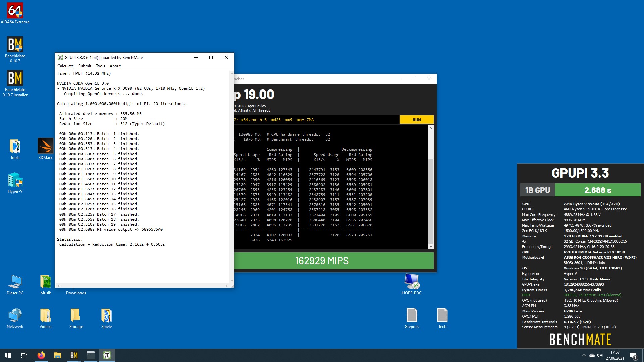Open the AIDA64 Extreme desktop icon
Image resolution: width=644 pixels, height=362 pixels.
click(15, 14)
